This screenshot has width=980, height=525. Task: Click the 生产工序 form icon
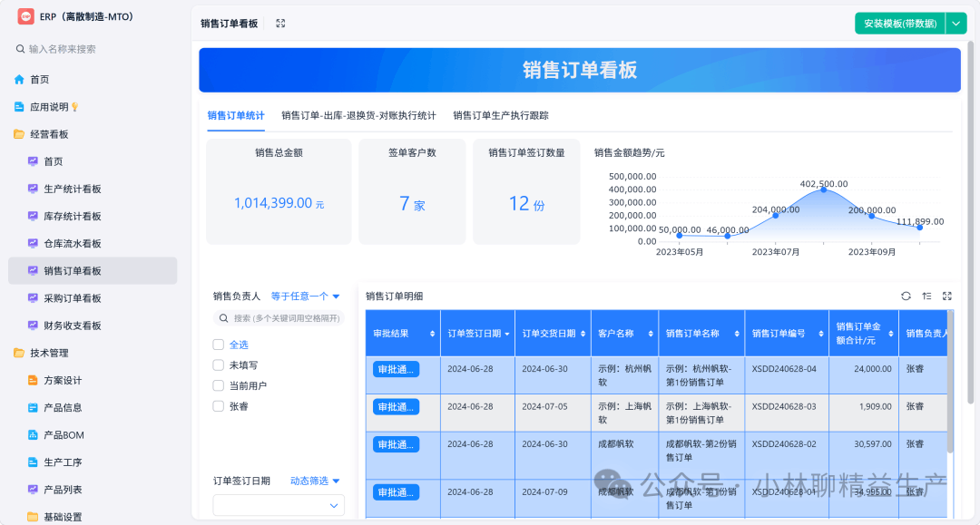(34, 462)
